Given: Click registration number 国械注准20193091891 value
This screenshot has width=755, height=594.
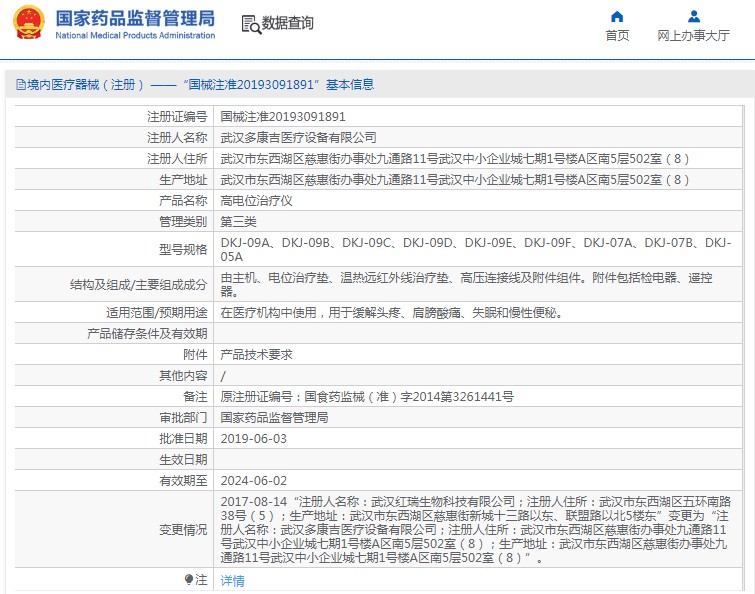Looking at the screenshot, I should click(282, 116).
